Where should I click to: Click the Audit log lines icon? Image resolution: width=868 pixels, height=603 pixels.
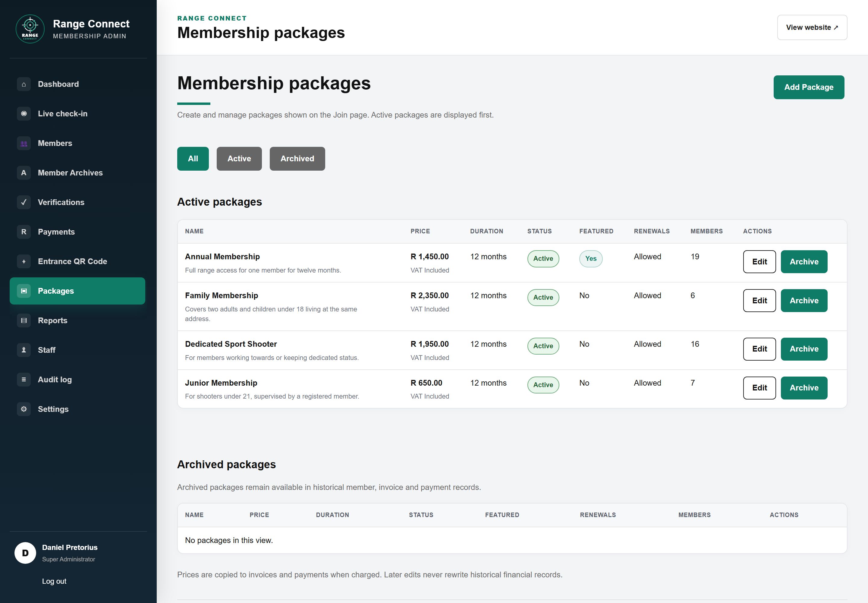(x=24, y=379)
